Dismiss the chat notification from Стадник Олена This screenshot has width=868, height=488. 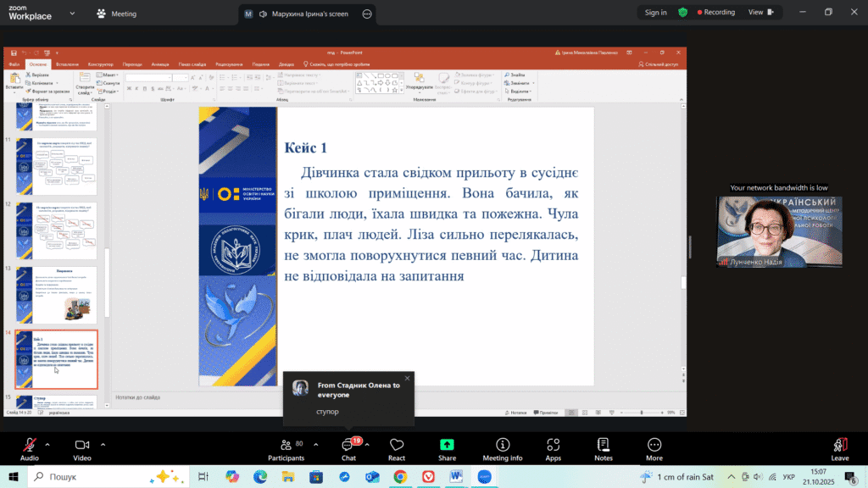407,378
